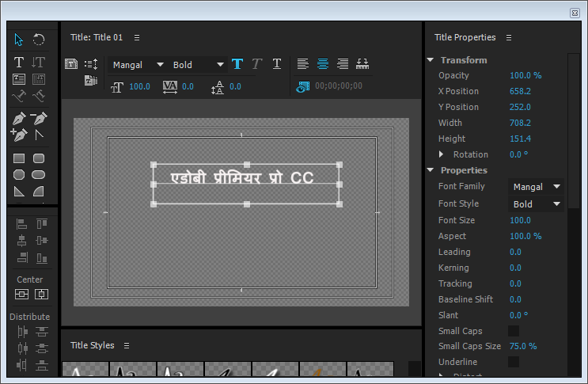Image resolution: width=588 pixels, height=384 pixels.
Task: Select the Clipped Corner Rectangle tool
Action: click(19, 175)
